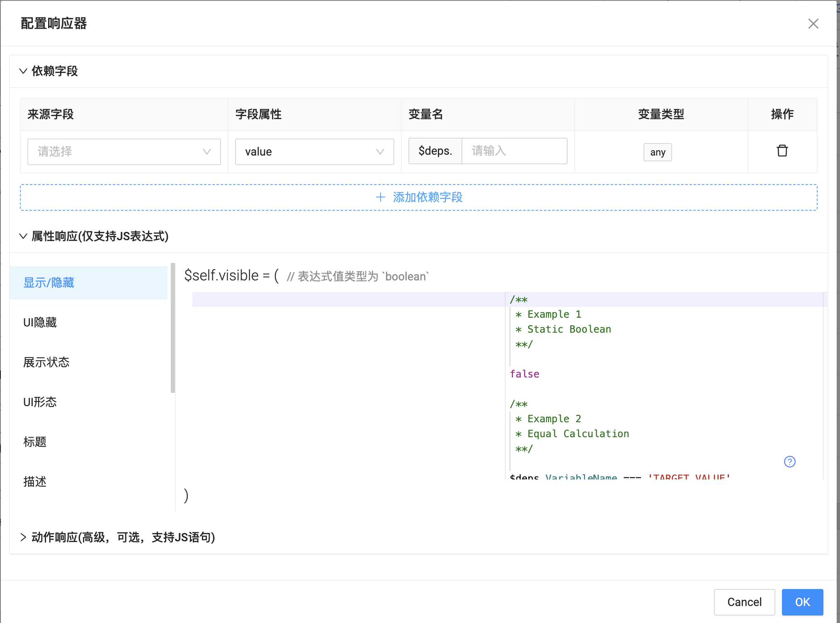Open the 来源字段 请选择 dropdown
The image size is (840, 623).
124,152
